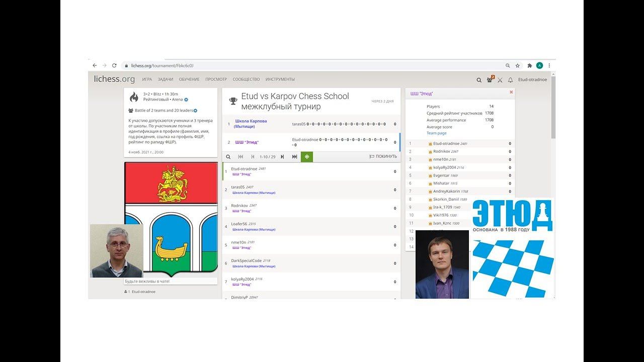
Task: Click the tournament trophy icon
Action: [233, 101]
